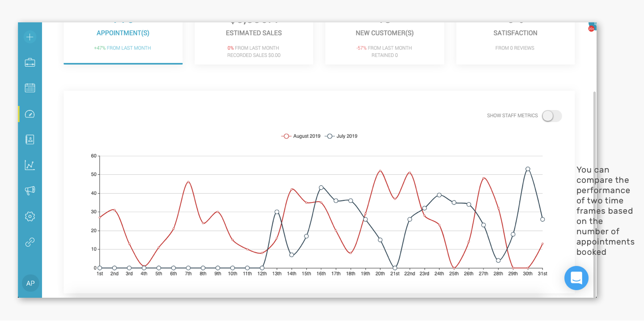Screen dimensions: 644x321
Task: Open the chain link integrations icon
Action: (x=30, y=242)
